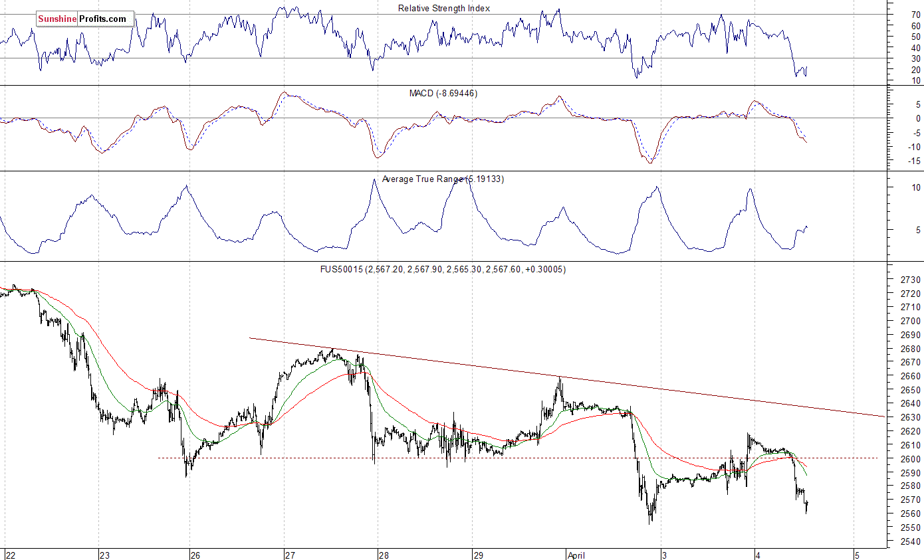Click the Average True Range (5.19133) title
The image size is (924, 560).
click(x=443, y=179)
